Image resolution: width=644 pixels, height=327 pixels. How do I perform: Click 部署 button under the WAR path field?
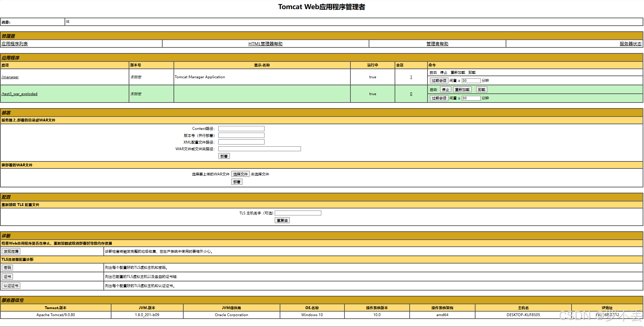tap(224, 156)
